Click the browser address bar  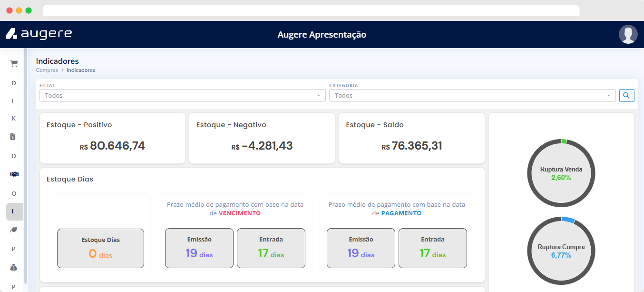tap(311, 10)
